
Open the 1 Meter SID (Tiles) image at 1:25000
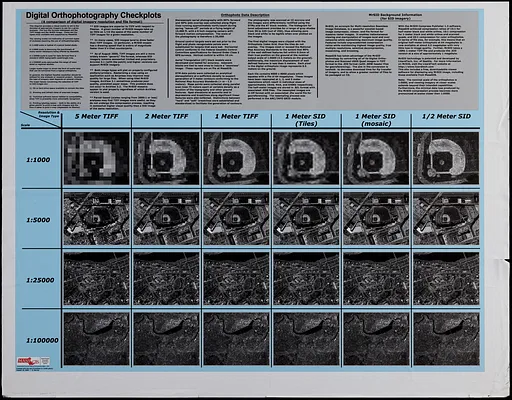pos(306,279)
